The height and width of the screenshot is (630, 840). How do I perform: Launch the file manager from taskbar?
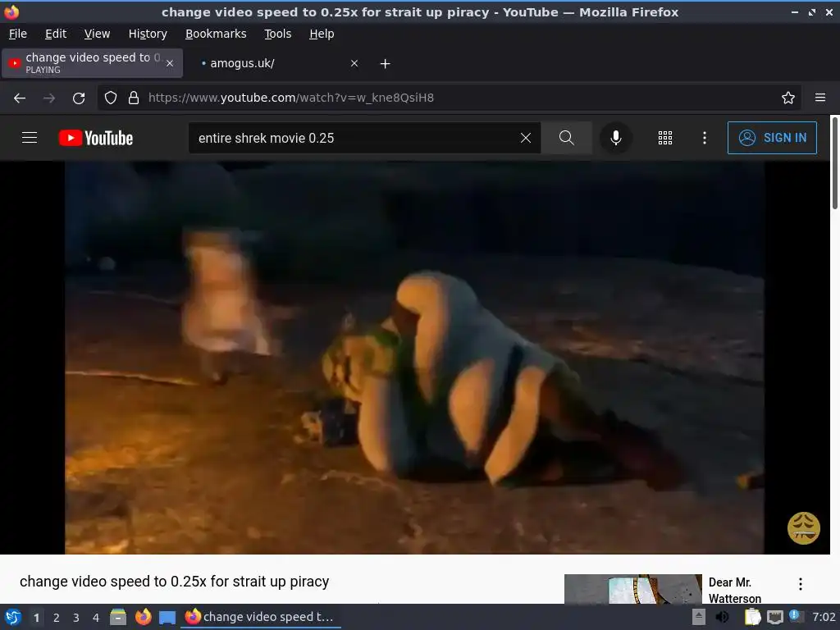coord(118,617)
